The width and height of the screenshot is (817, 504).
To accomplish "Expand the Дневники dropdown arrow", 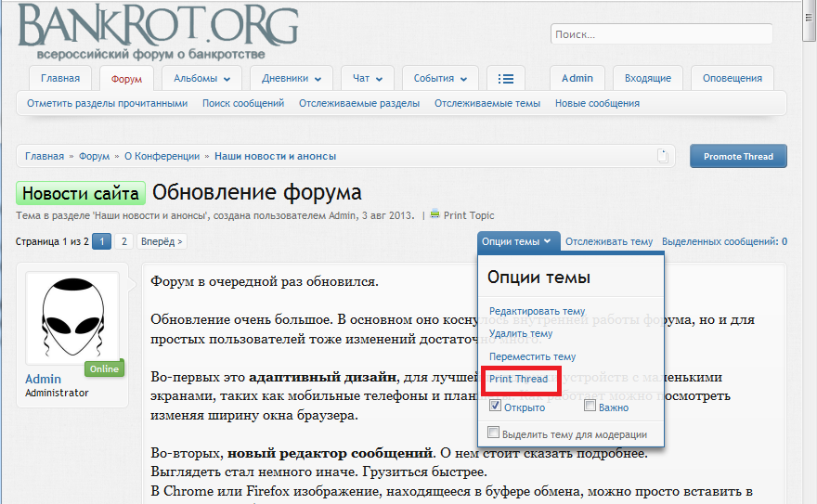I will [318, 79].
